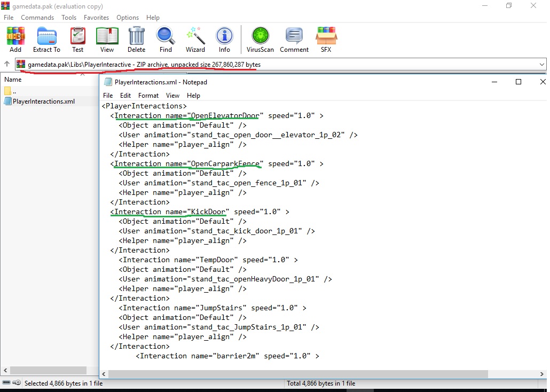This screenshot has height=392, width=550.
Task: Click the stand_tac_open_fence_1p_01 line
Action: tap(219, 183)
